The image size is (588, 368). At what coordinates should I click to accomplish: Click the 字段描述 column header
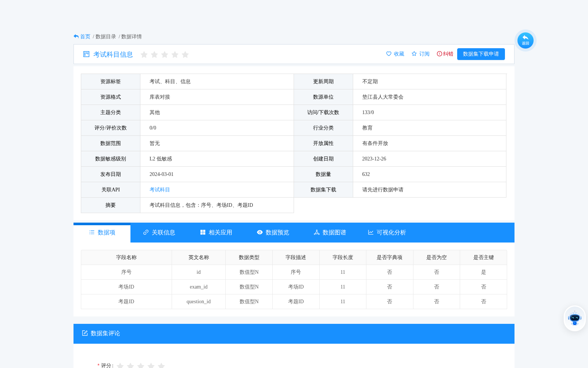pos(296,258)
